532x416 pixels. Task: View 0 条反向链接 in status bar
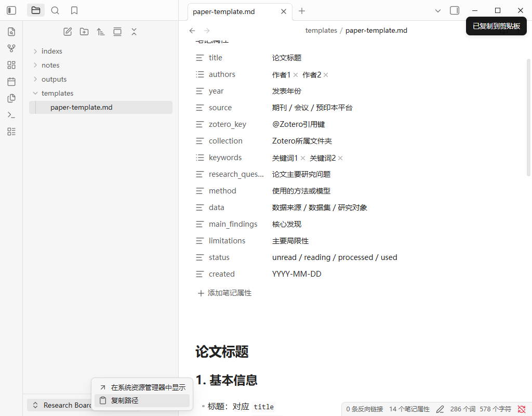tap(364, 409)
